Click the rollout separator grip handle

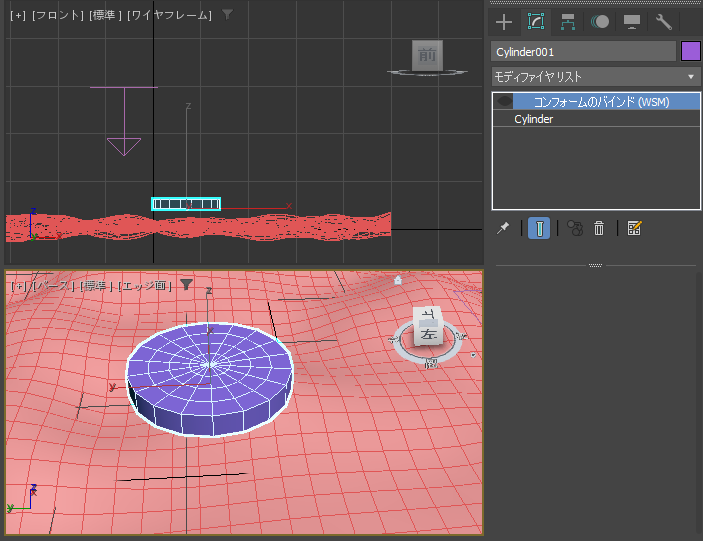pyautogui.click(x=595, y=265)
